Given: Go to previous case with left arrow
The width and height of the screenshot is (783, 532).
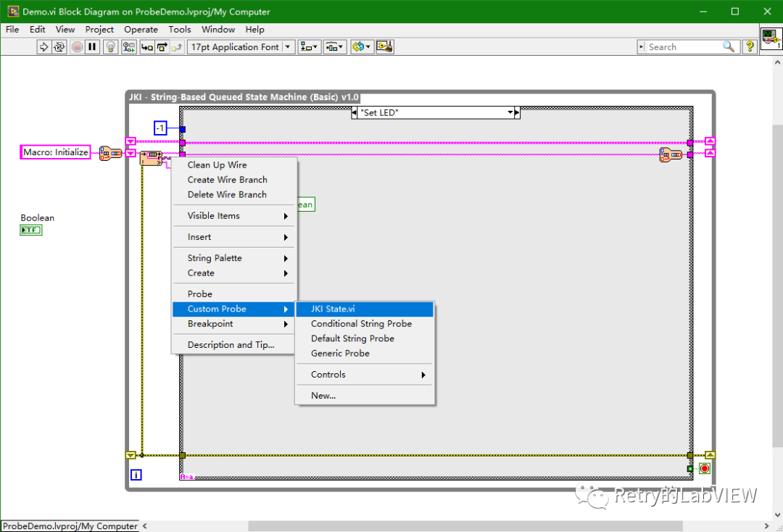Looking at the screenshot, I should [354, 113].
